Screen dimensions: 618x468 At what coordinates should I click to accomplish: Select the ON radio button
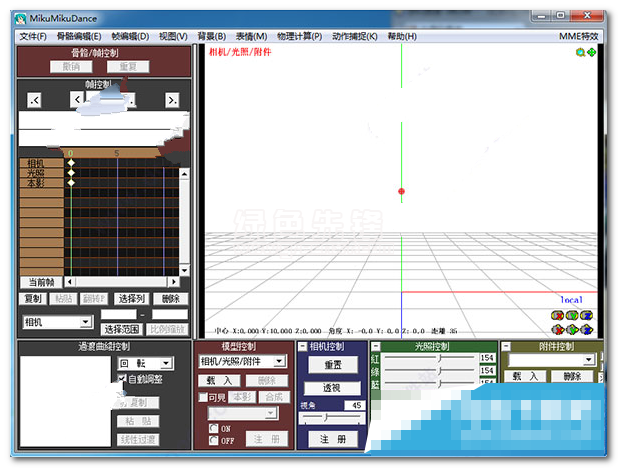[x=212, y=429]
